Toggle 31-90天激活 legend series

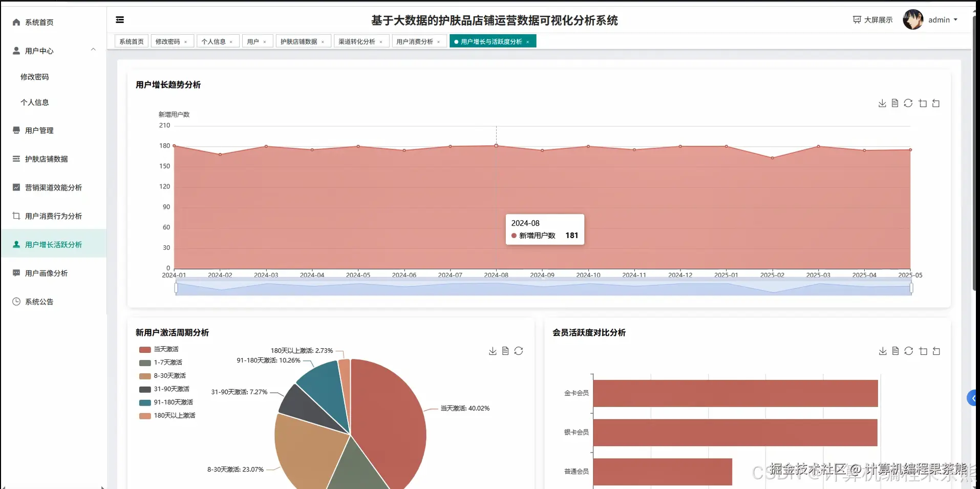pyautogui.click(x=164, y=389)
